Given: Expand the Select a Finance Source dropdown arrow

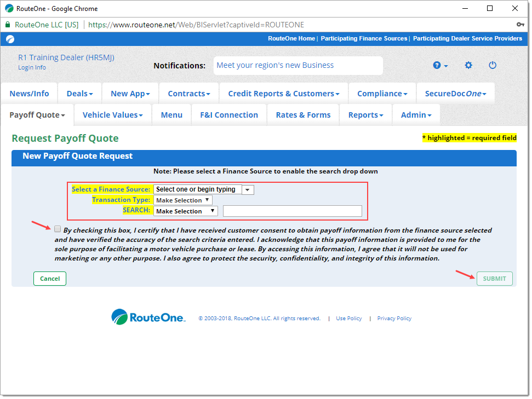Looking at the screenshot, I should click(x=248, y=189).
